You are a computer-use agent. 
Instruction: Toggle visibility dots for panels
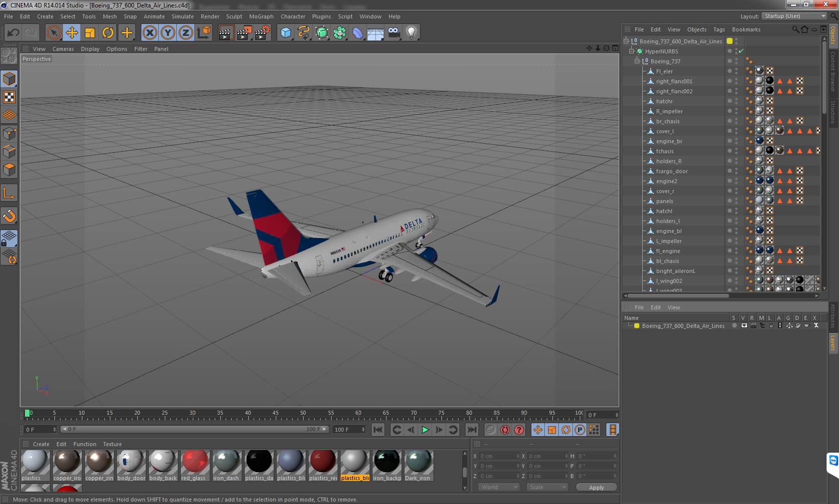click(736, 201)
